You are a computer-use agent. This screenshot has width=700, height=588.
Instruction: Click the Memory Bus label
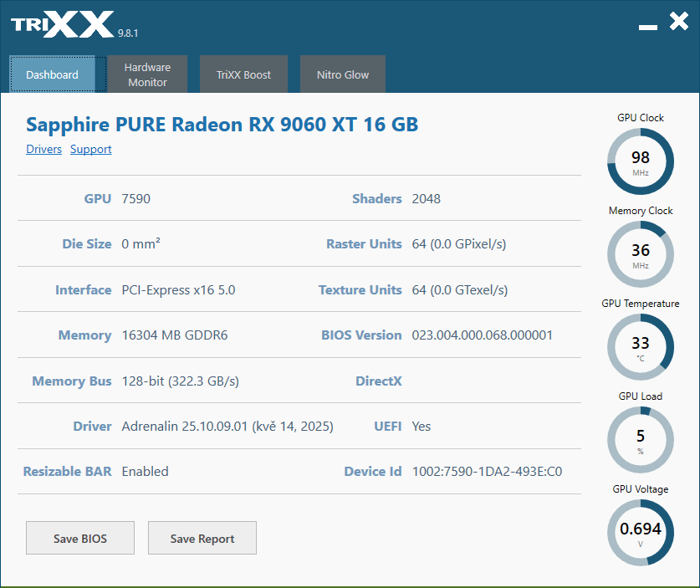(x=72, y=381)
